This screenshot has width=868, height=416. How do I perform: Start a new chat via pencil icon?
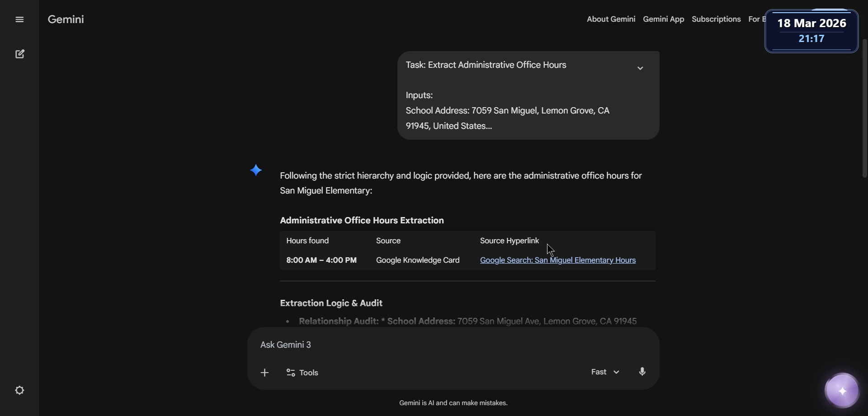click(x=19, y=54)
